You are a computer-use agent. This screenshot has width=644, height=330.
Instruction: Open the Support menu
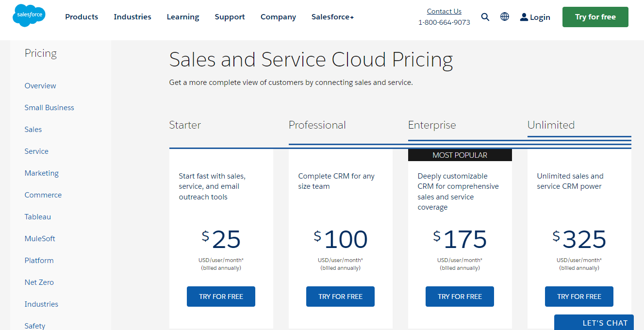[x=230, y=17]
